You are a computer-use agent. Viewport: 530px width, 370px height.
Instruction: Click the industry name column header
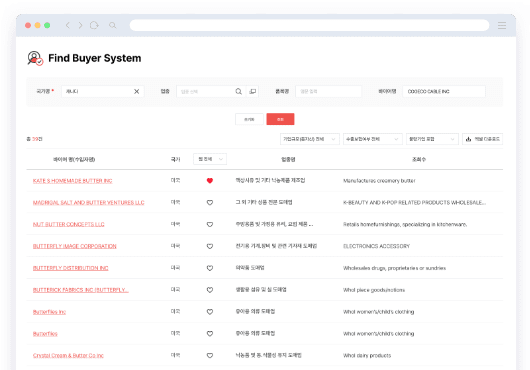[x=288, y=159]
